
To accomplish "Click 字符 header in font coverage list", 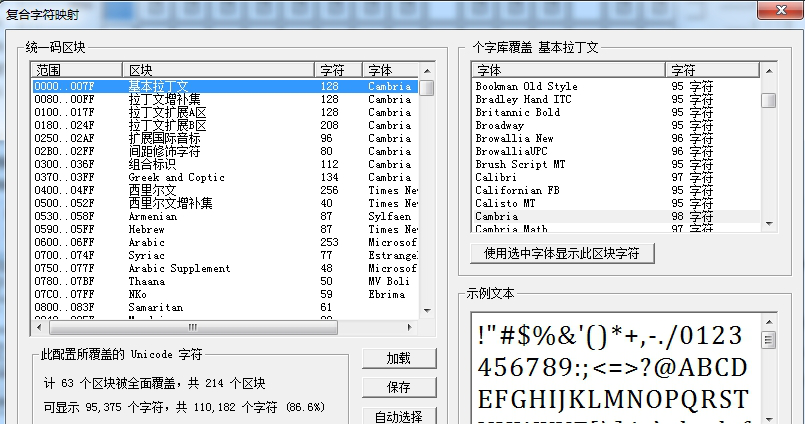I will click(713, 70).
